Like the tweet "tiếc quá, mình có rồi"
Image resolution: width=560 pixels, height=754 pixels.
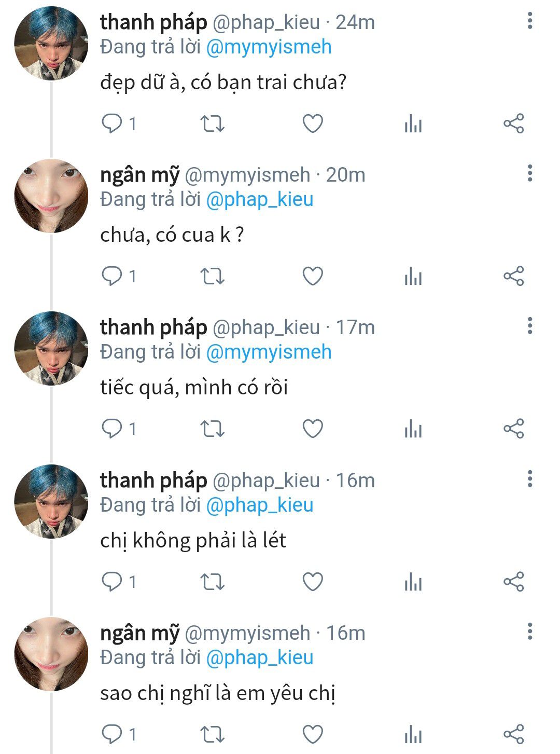coord(313,429)
